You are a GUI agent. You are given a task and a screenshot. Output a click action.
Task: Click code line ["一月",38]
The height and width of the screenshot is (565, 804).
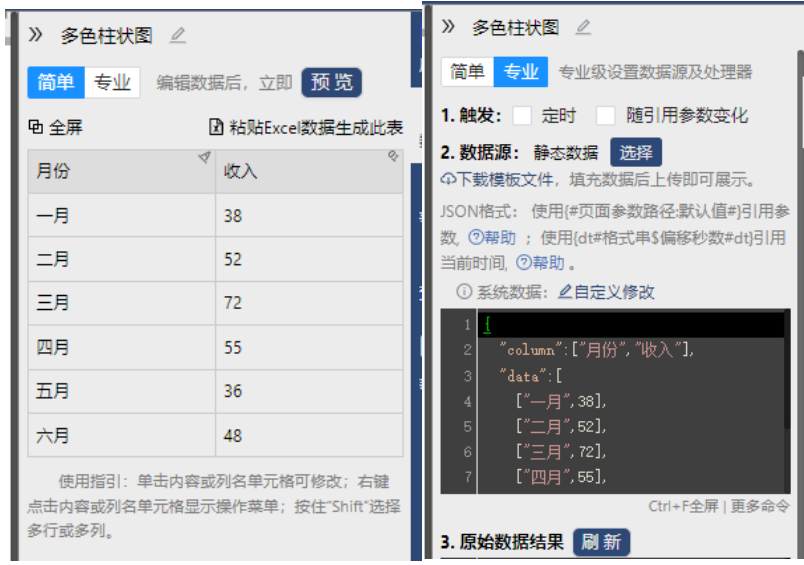pos(561,401)
